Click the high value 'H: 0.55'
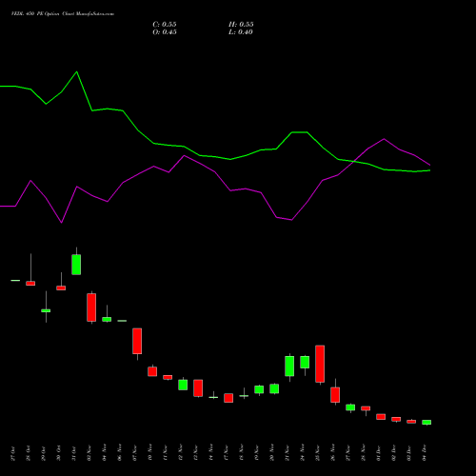This screenshot has width=476, height=476. 241,25
